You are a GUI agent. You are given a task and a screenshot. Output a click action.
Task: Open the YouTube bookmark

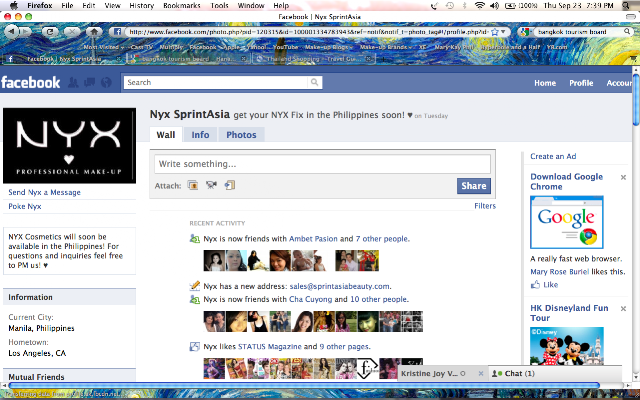(285, 47)
